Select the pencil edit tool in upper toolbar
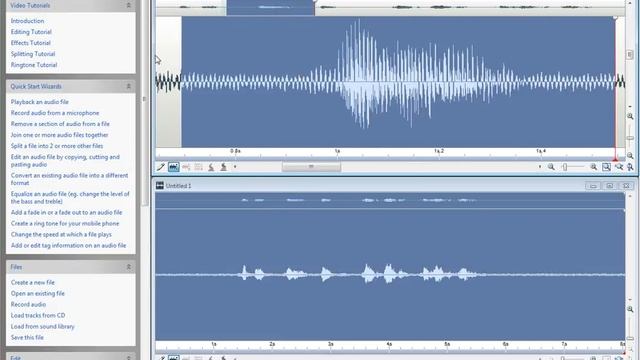The image size is (640, 360). tap(161, 167)
